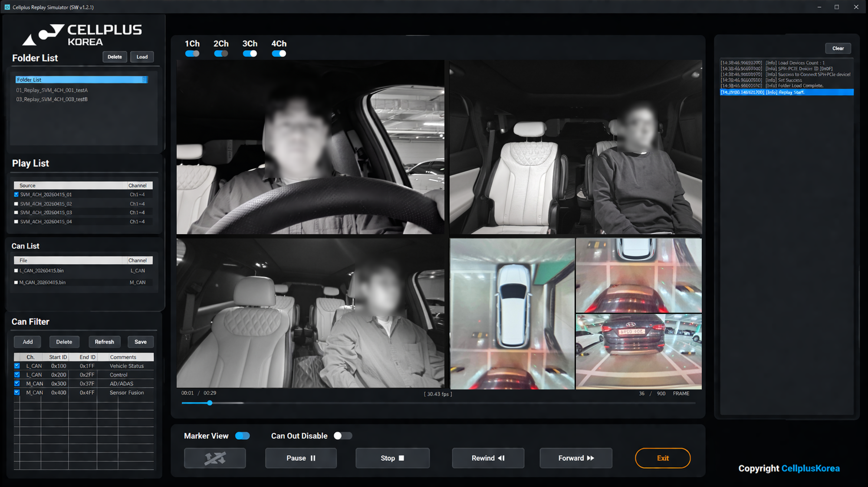The height and width of the screenshot is (487, 868).
Task: Click the playback progress slider handle
Action: click(210, 403)
